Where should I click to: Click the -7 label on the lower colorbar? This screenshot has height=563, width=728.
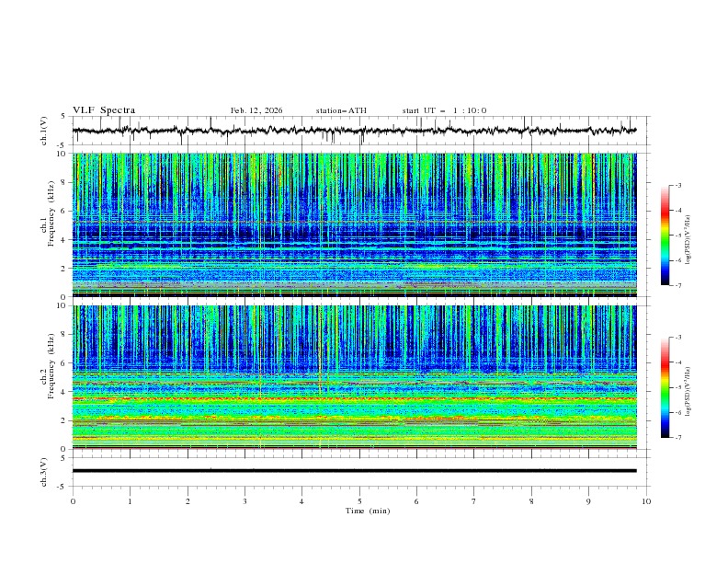[678, 438]
